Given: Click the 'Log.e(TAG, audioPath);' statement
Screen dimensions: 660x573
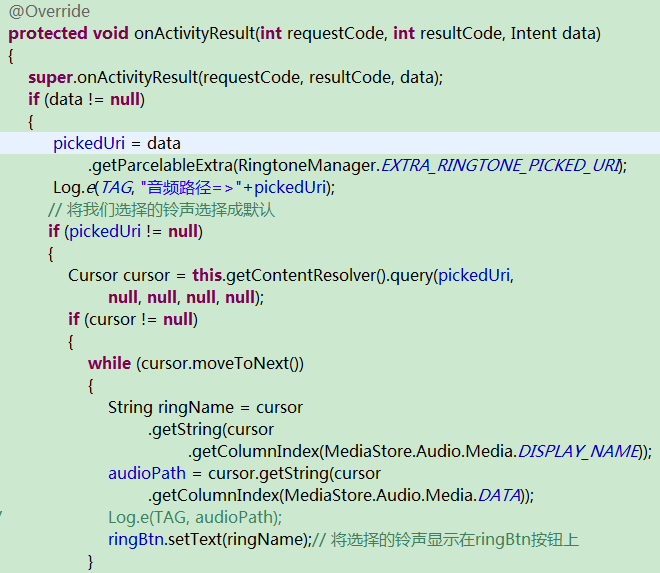Looking at the screenshot, I should coord(195,517).
